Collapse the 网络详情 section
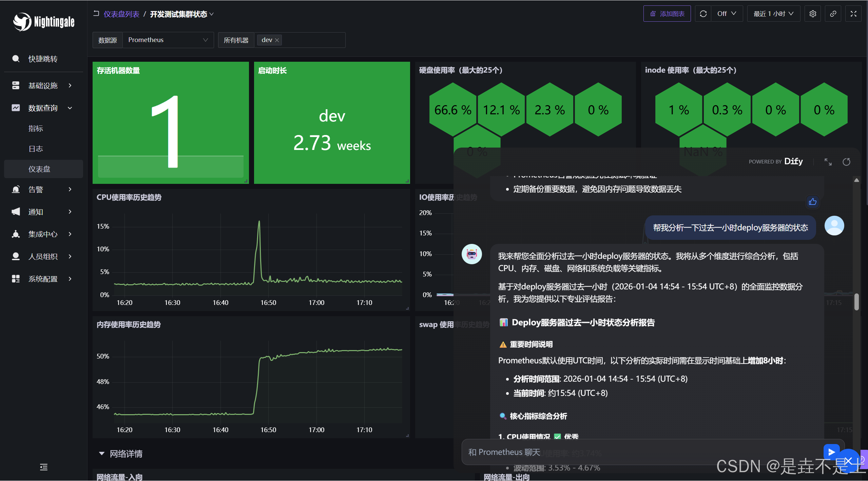This screenshot has width=868, height=481. point(101,454)
